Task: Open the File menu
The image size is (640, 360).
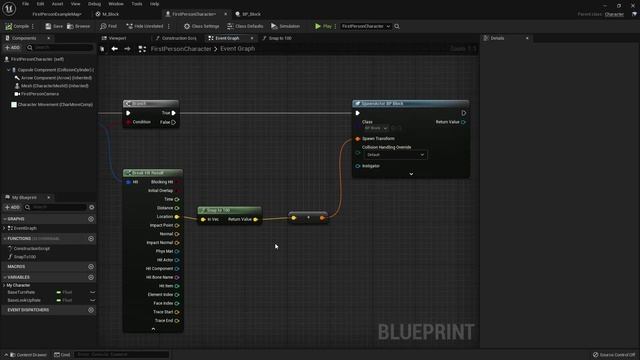Action: click(x=25, y=4)
